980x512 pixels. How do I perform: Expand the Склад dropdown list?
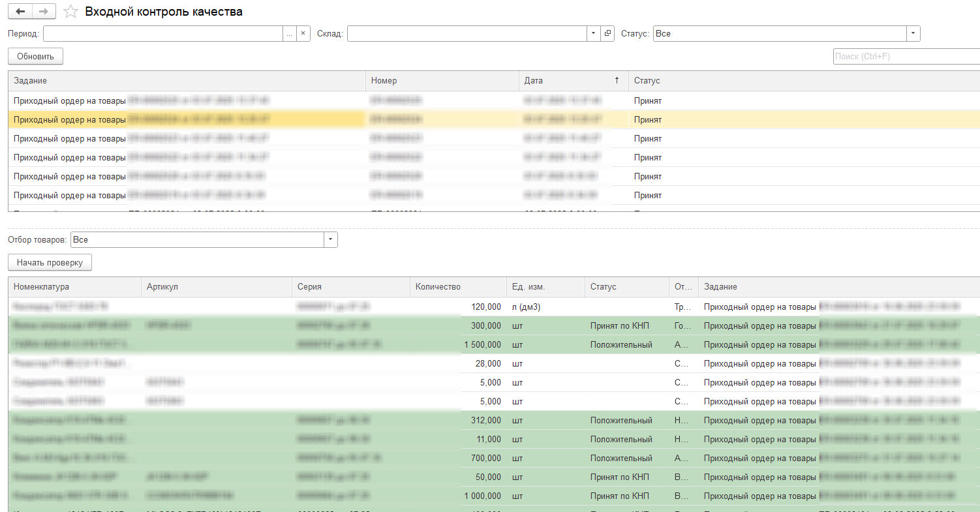pyautogui.click(x=593, y=33)
